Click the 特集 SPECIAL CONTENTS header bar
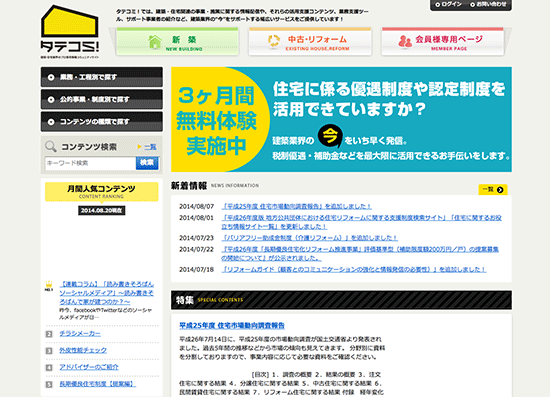This screenshot has width=550, height=397. (341, 300)
